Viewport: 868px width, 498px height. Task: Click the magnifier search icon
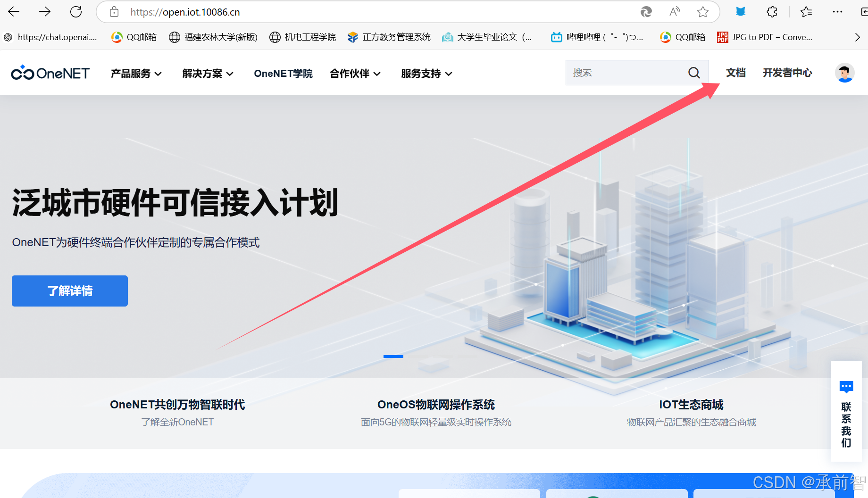coord(694,73)
